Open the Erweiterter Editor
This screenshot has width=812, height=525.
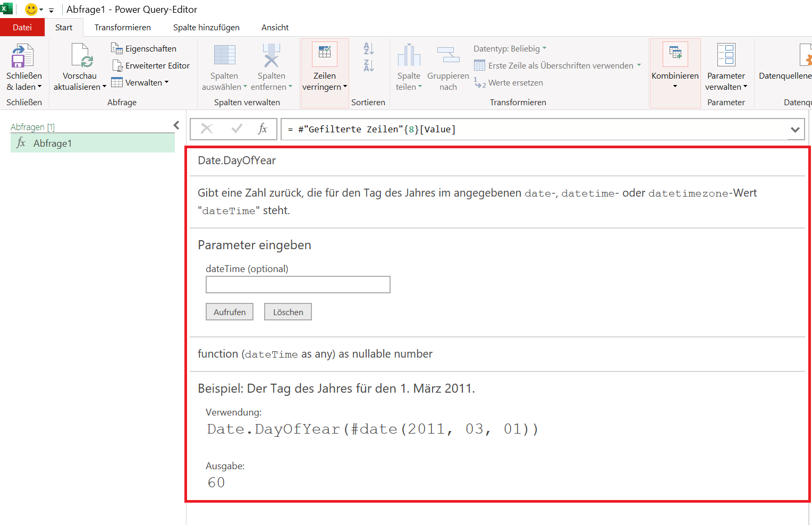coord(151,65)
